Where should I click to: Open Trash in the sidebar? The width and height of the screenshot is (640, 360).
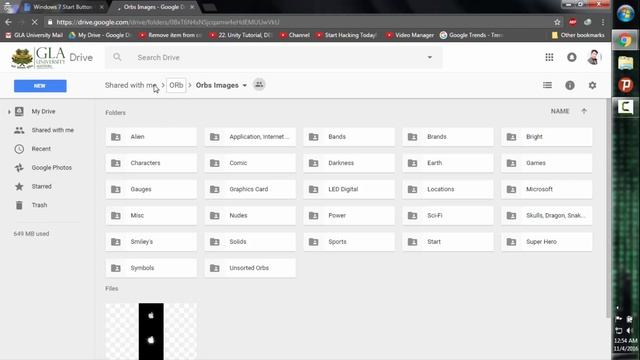click(31, 205)
